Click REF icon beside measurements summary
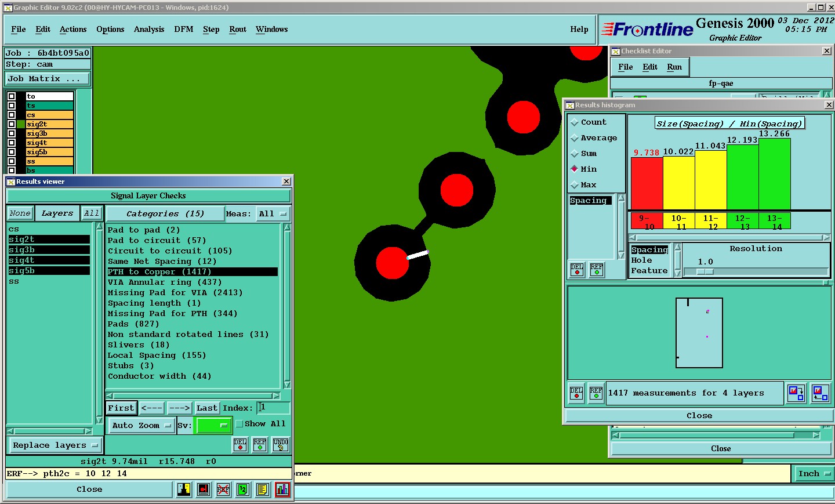 [596, 393]
